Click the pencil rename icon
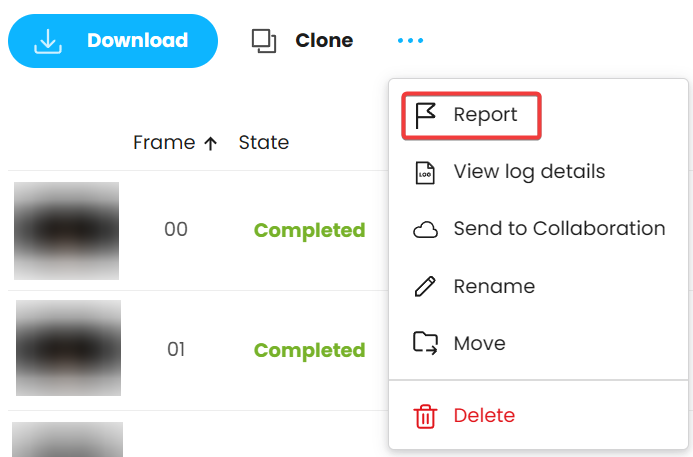Image resolution: width=693 pixels, height=457 pixels. (x=425, y=286)
